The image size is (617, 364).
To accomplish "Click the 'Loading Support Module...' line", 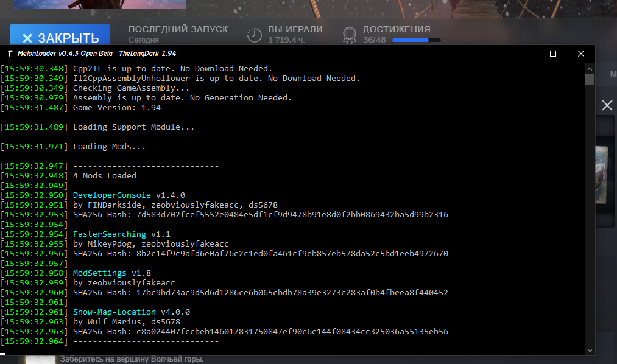I will [133, 127].
